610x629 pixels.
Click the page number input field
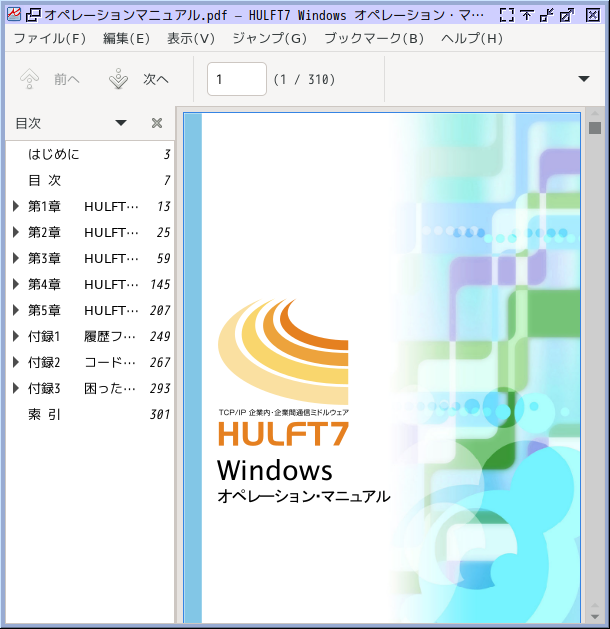click(237, 79)
